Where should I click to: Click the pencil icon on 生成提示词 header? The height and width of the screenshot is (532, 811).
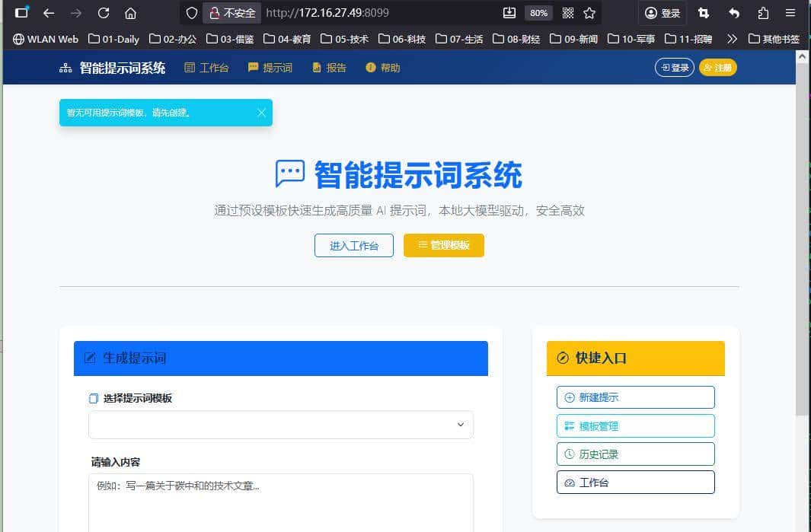(90, 358)
